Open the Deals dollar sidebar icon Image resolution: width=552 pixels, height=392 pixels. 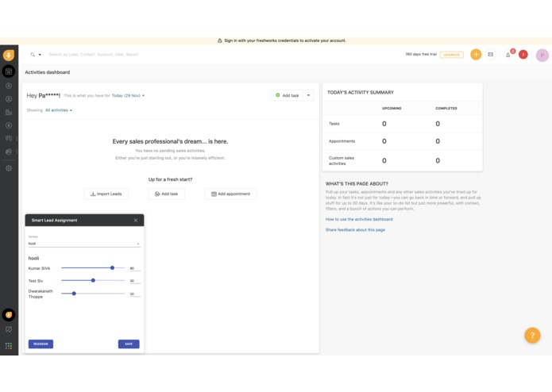[x=9, y=125]
